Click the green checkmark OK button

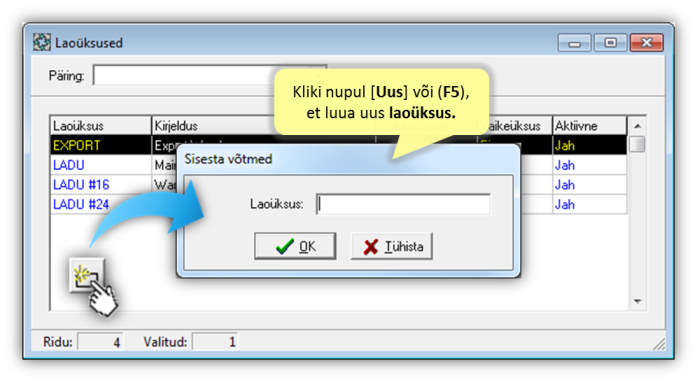click(295, 246)
